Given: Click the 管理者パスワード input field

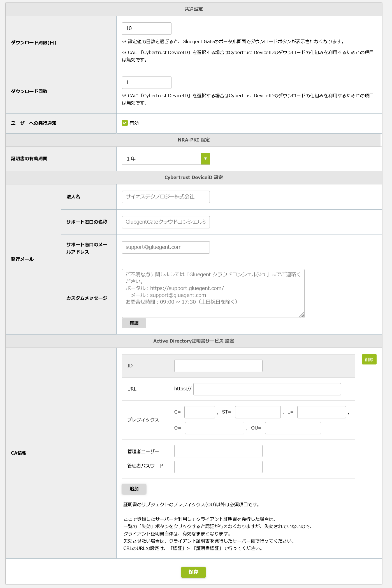Looking at the screenshot, I should (x=218, y=467).
